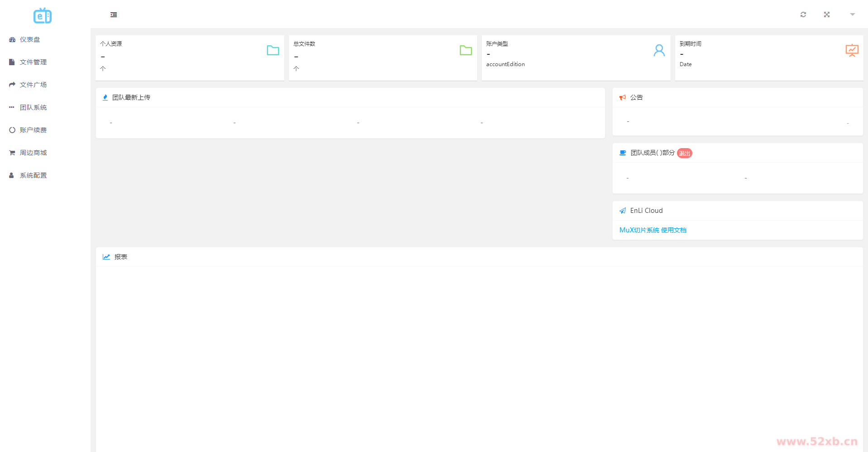The image size is (868, 452).
Task: Click the EnLi TV logo icon
Action: [43, 16]
